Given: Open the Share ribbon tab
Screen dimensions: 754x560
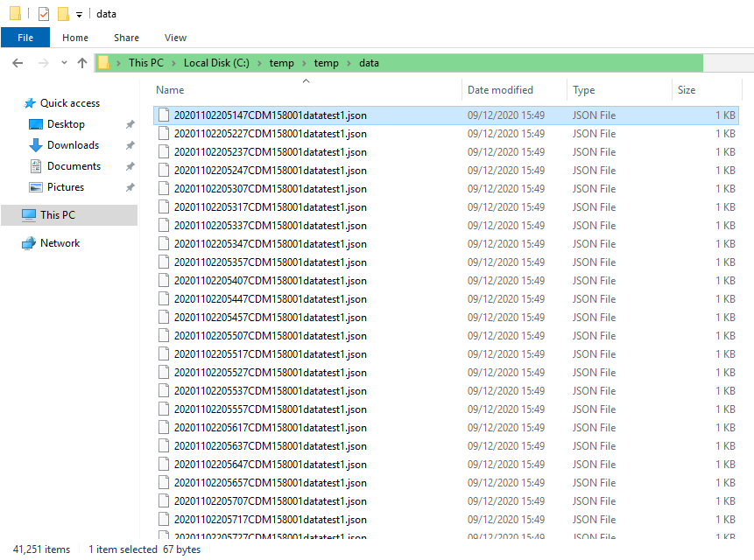Looking at the screenshot, I should coord(126,38).
